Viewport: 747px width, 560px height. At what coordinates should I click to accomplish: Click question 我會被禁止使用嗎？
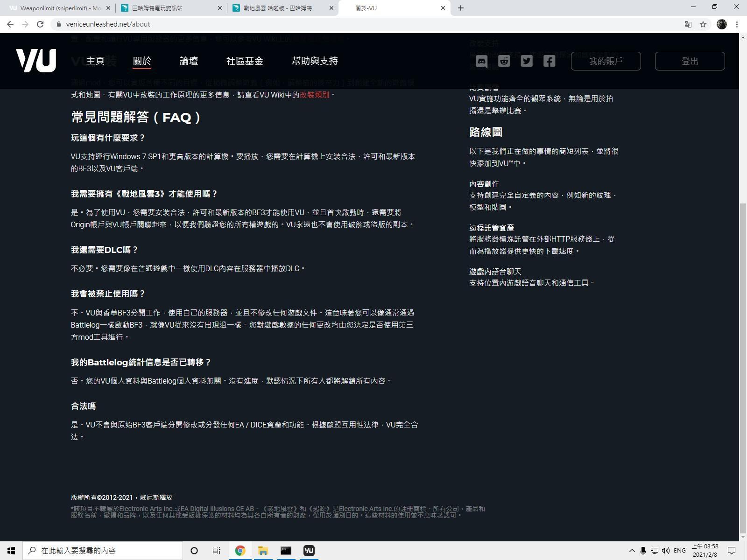108,294
